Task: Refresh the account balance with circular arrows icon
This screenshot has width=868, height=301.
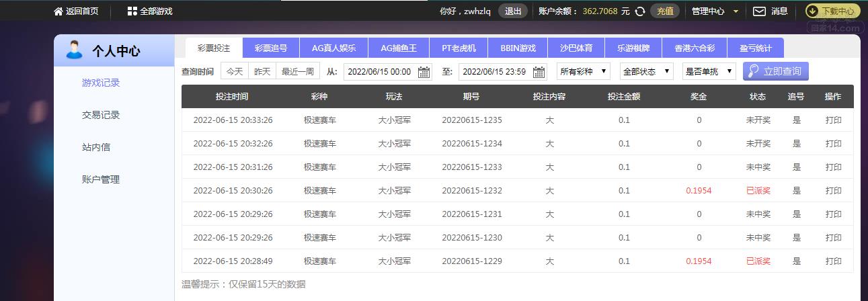Action: pos(640,11)
